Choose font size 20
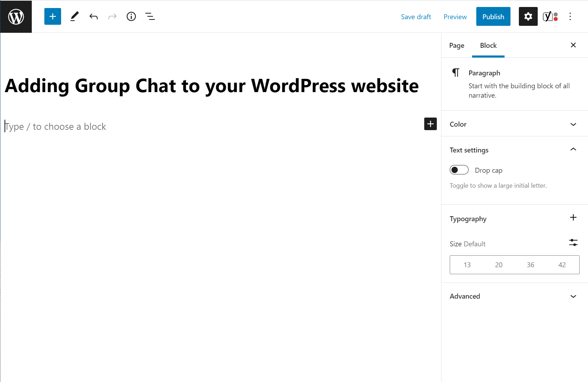Viewport: 588px width, 382px height. (x=499, y=265)
